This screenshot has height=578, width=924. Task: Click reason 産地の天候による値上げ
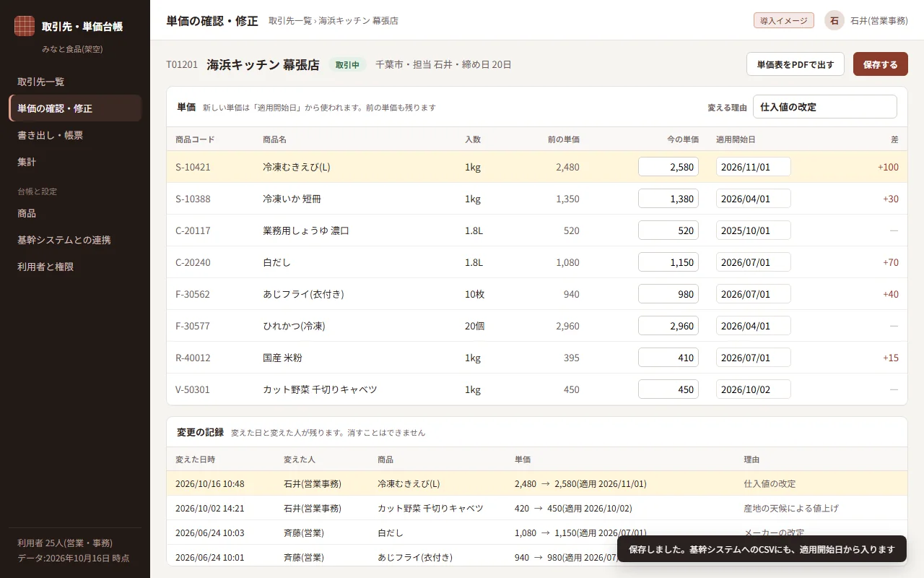(791, 508)
